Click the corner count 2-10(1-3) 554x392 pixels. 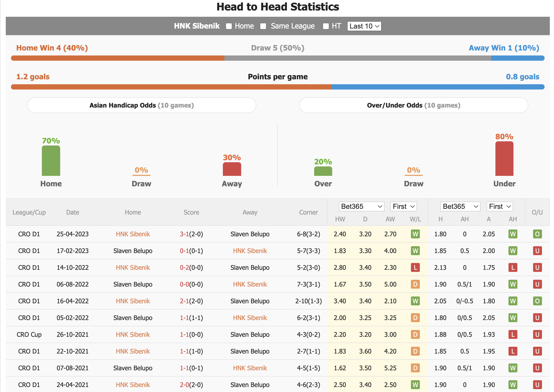[x=309, y=301]
